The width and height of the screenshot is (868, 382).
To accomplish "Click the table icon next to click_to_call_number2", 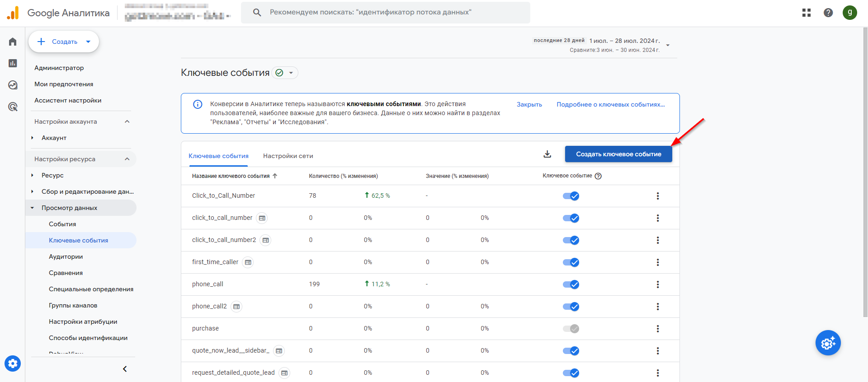I will [x=265, y=240].
